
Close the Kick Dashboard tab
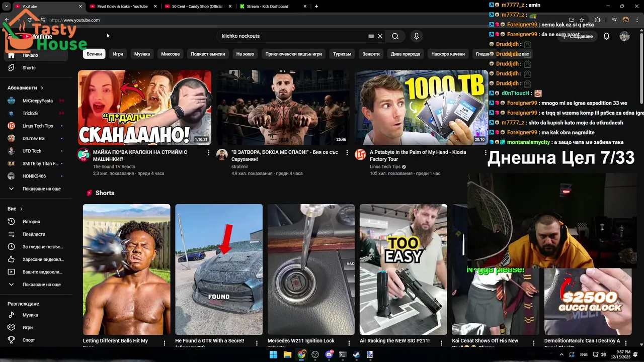(x=305, y=7)
